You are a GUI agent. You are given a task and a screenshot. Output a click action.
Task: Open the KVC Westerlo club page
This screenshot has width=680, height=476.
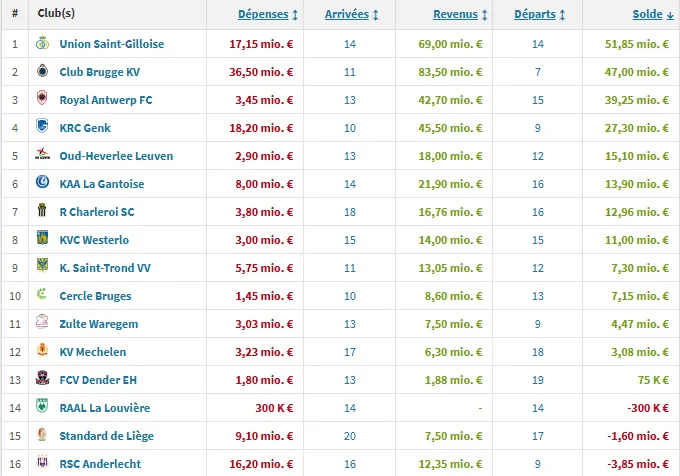tap(94, 240)
